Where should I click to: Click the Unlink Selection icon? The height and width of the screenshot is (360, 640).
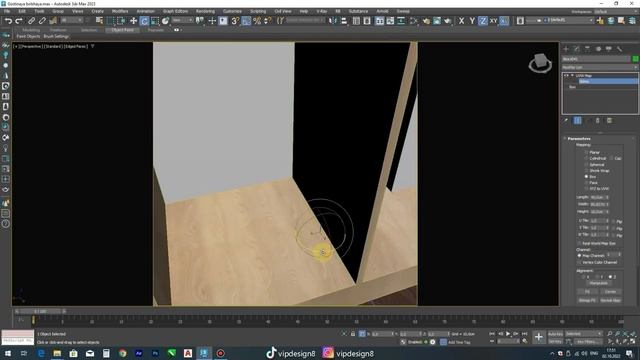point(42,21)
